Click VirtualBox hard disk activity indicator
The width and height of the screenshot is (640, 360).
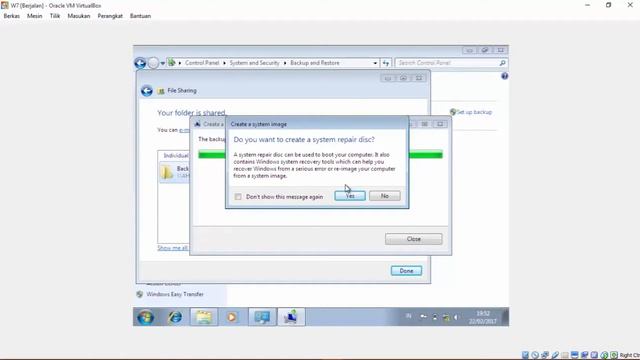[x=525, y=355]
